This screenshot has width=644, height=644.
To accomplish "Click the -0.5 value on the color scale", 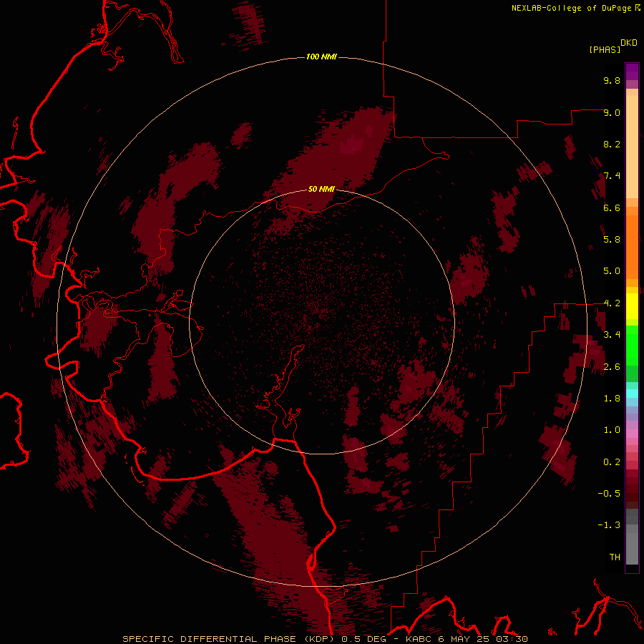I will pyautogui.click(x=609, y=494).
